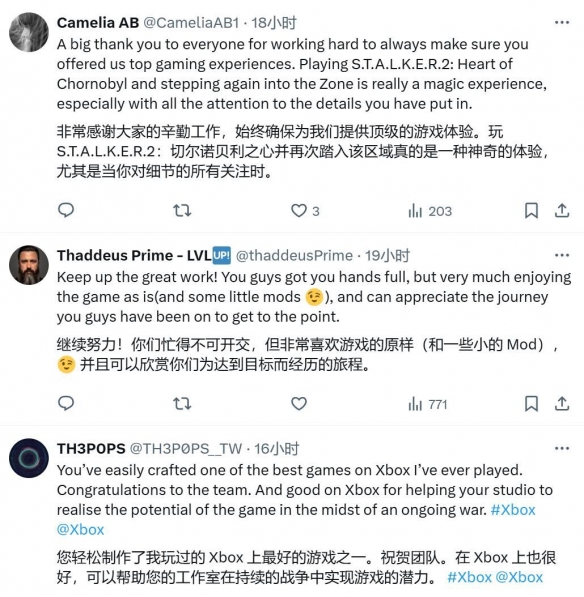Screen dimensions: 584x597
Task: Share Thaddeus Prime's tweet
Action: click(x=562, y=404)
